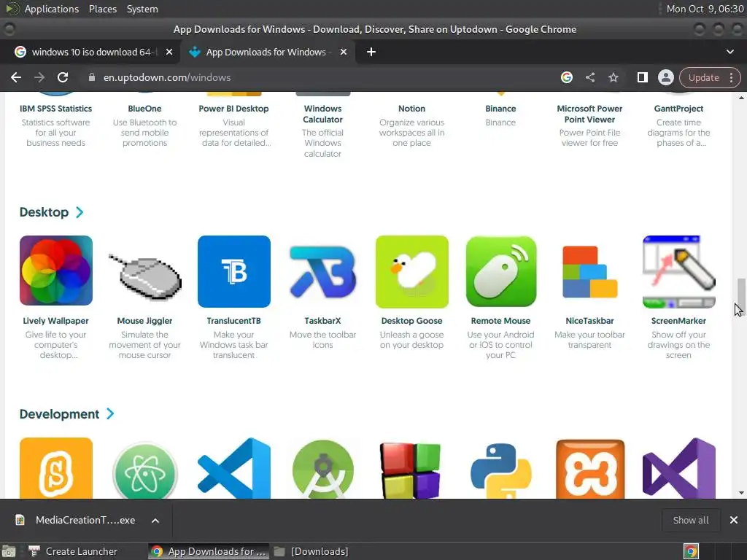
Task: Switch to the Downloads folder taskbar item
Action: 312,551
